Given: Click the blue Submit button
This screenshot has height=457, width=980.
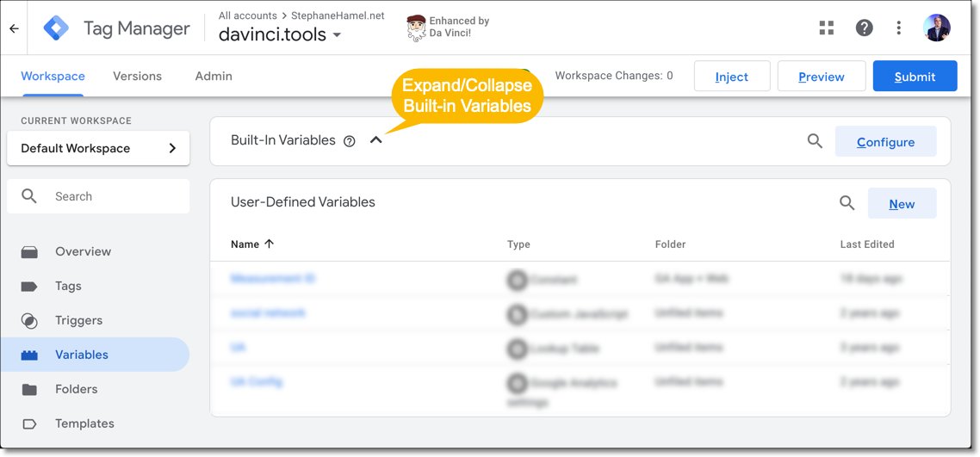Looking at the screenshot, I should pos(915,76).
